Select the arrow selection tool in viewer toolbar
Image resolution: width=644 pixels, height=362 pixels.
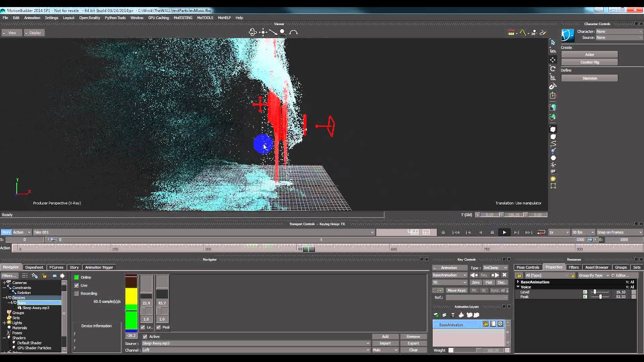point(553,42)
